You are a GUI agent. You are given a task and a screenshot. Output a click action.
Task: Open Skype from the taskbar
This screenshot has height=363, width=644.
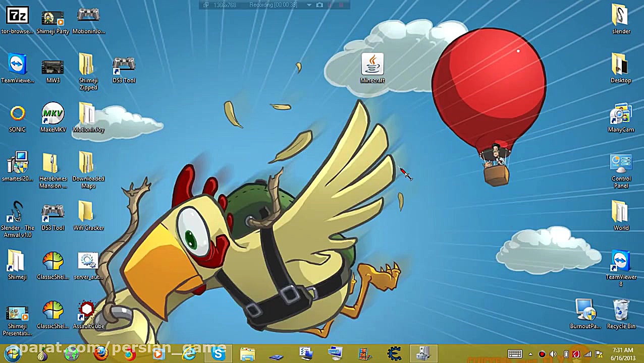(x=218, y=354)
